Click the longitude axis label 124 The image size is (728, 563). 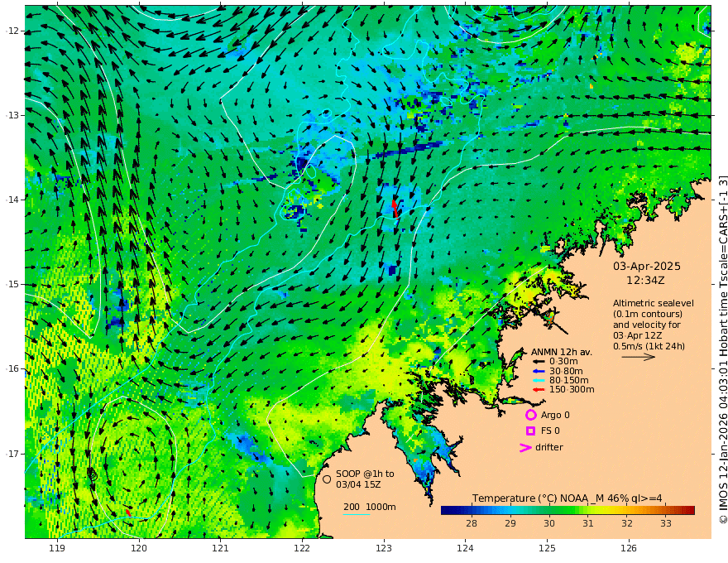466,548
